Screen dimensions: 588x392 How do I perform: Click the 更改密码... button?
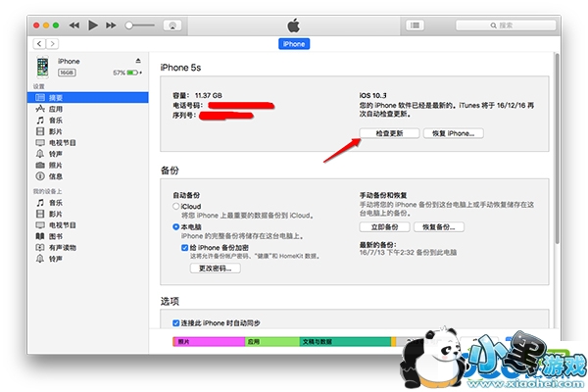(216, 269)
